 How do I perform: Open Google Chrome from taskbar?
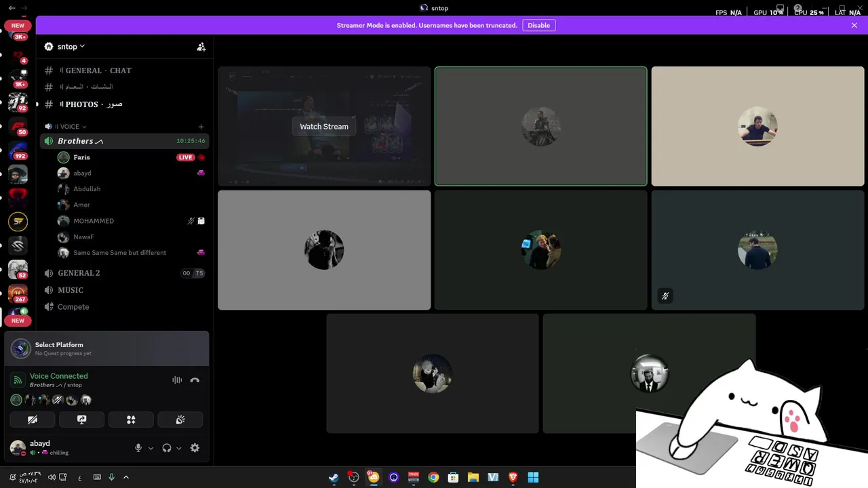coord(433,478)
